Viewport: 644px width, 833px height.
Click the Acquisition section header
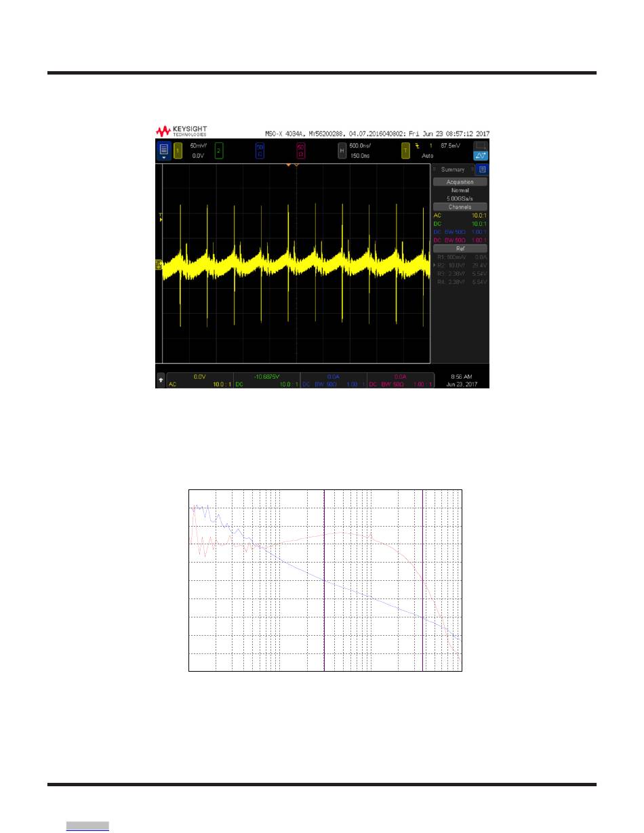(460, 182)
